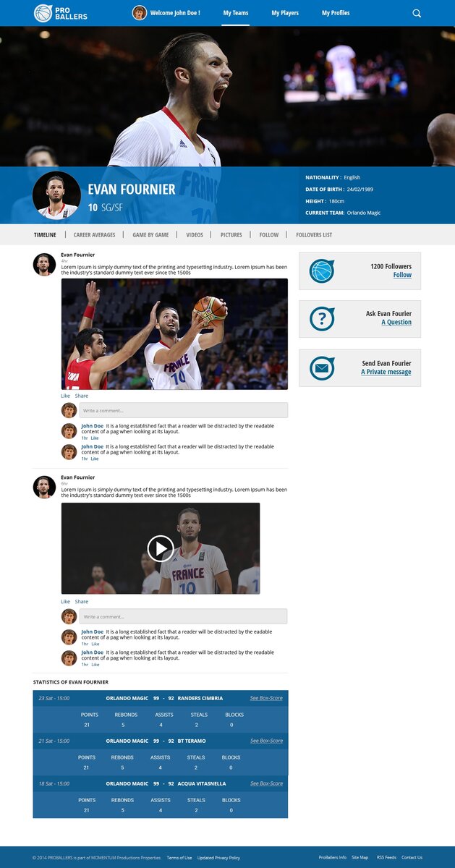Click comment-box user avatar under video post
This screenshot has height=868, width=455.
click(69, 616)
